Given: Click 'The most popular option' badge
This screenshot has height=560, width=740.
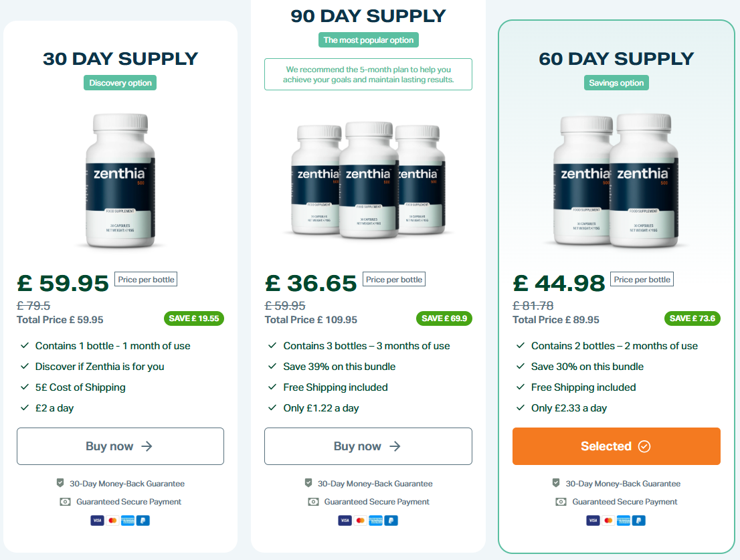Looking at the screenshot, I should pos(369,40).
